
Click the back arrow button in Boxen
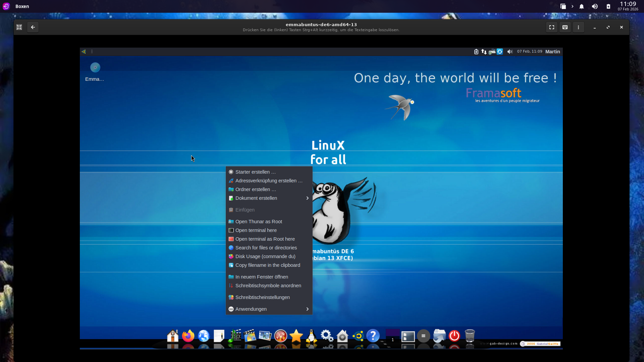(x=33, y=27)
